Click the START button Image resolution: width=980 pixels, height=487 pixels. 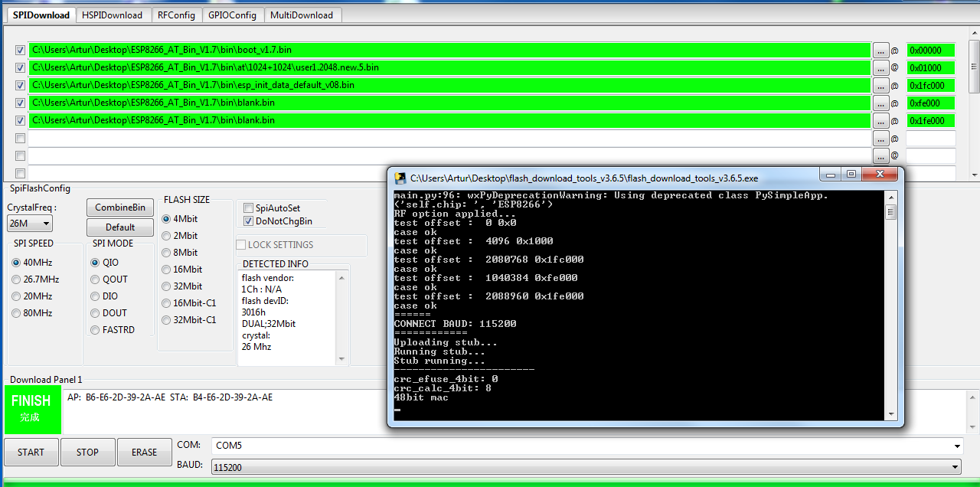tap(31, 452)
